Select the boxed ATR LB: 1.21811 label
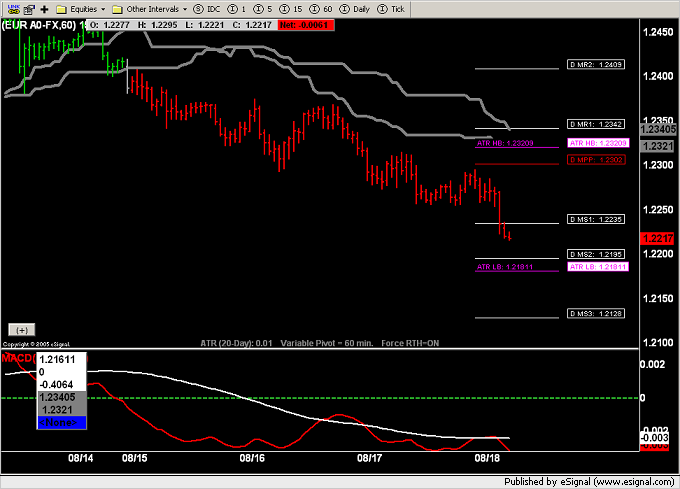This screenshot has width=680, height=489. pyautogui.click(x=598, y=267)
